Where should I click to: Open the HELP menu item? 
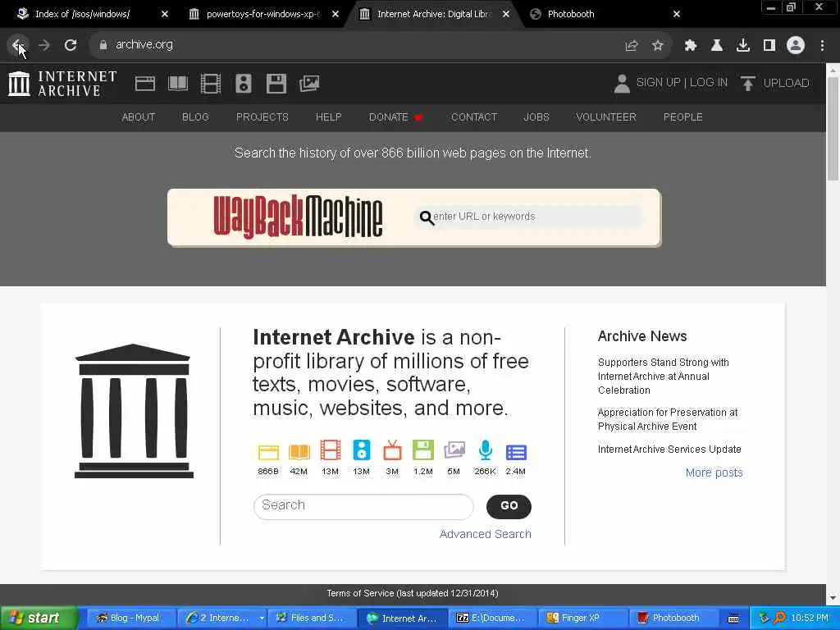point(328,117)
